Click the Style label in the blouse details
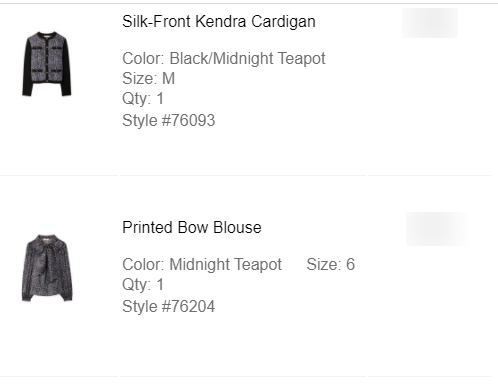This screenshot has height=391, width=498. [140, 306]
